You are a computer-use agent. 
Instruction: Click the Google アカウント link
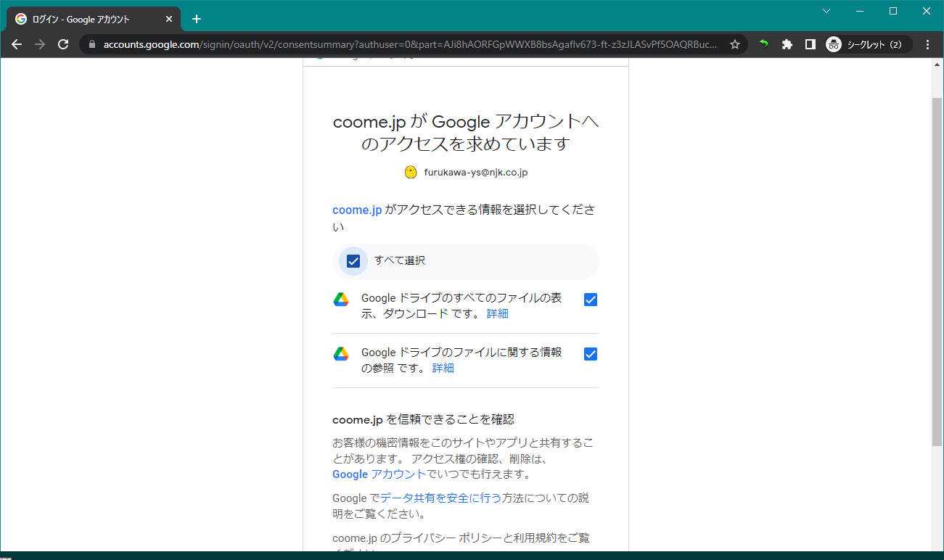(379, 474)
